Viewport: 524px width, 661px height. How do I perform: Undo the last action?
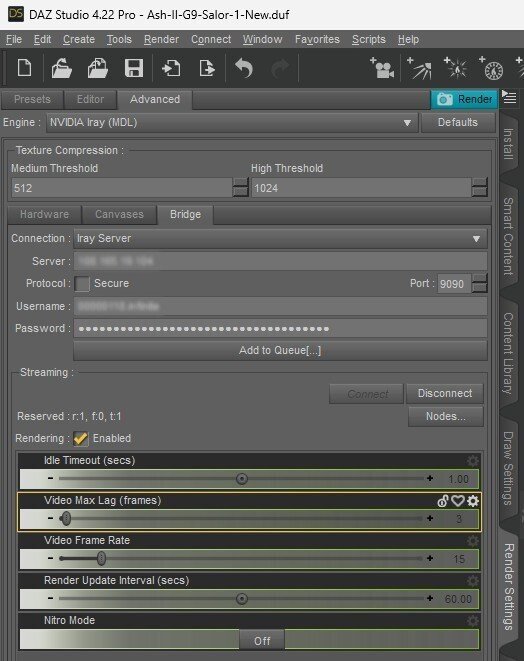[244, 68]
